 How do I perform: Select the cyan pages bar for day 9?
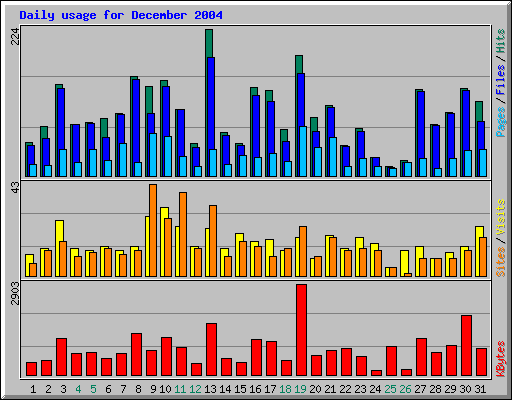[153, 155]
